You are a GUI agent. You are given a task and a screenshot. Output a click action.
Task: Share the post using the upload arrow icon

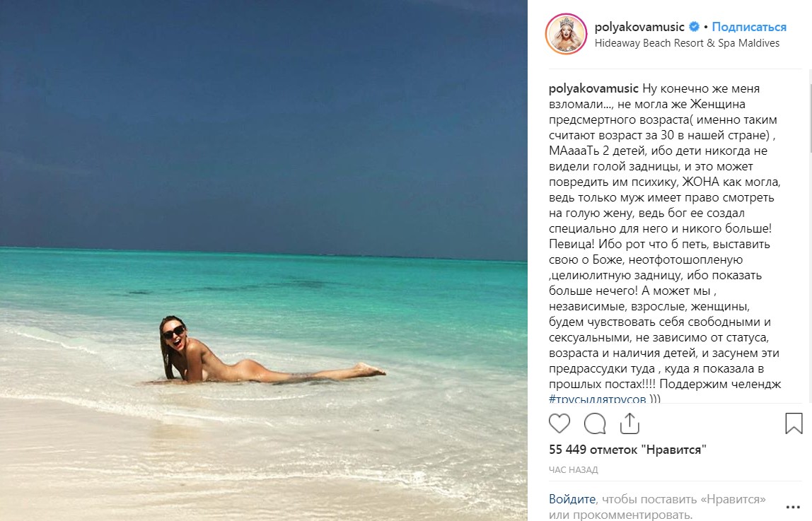click(630, 423)
